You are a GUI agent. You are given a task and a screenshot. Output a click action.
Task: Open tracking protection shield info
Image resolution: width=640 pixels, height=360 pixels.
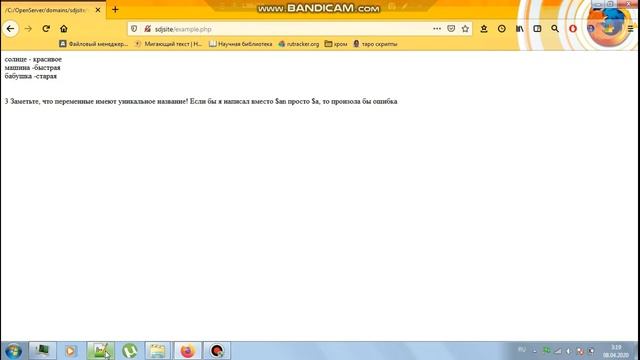(134, 29)
